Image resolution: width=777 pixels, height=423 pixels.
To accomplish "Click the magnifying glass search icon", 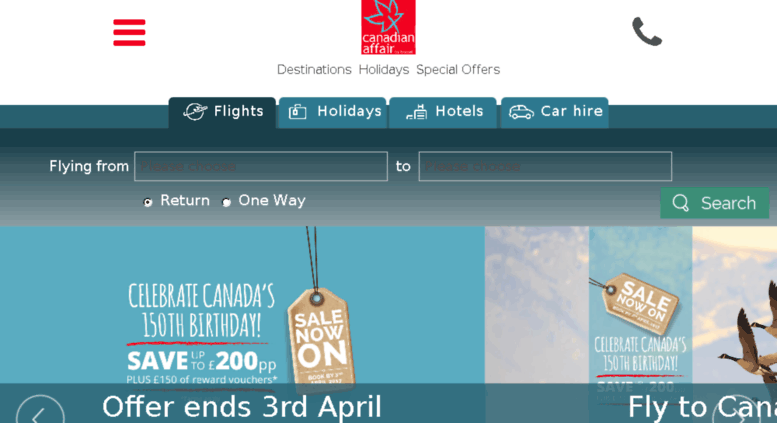I will [x=680, y=203].
